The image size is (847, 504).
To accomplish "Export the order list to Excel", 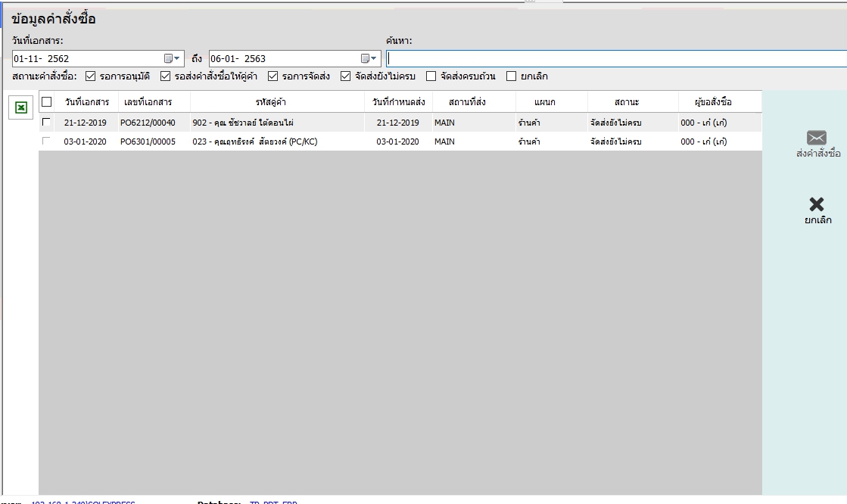I will (x=20, y=107).
